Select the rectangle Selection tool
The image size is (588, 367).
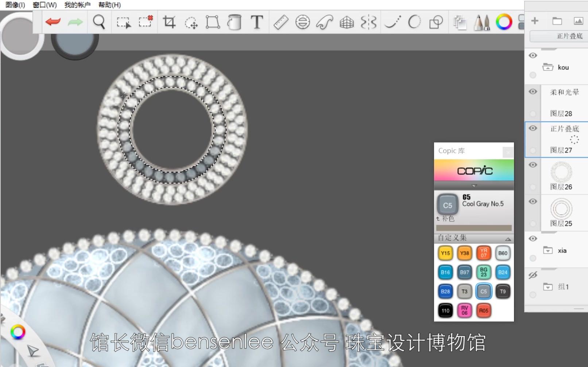tap(124, 22)
